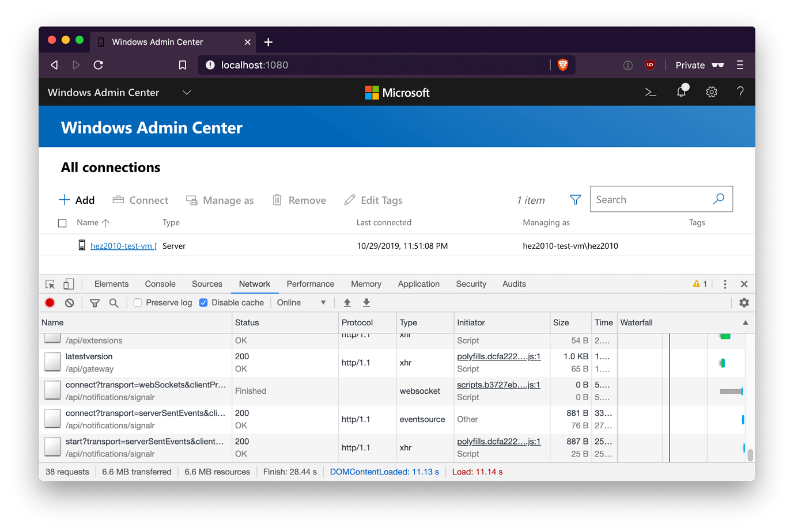This screenshot has width=794, height=532.
Task: Open the PowerShell console icon
Action: pos(651,92)
